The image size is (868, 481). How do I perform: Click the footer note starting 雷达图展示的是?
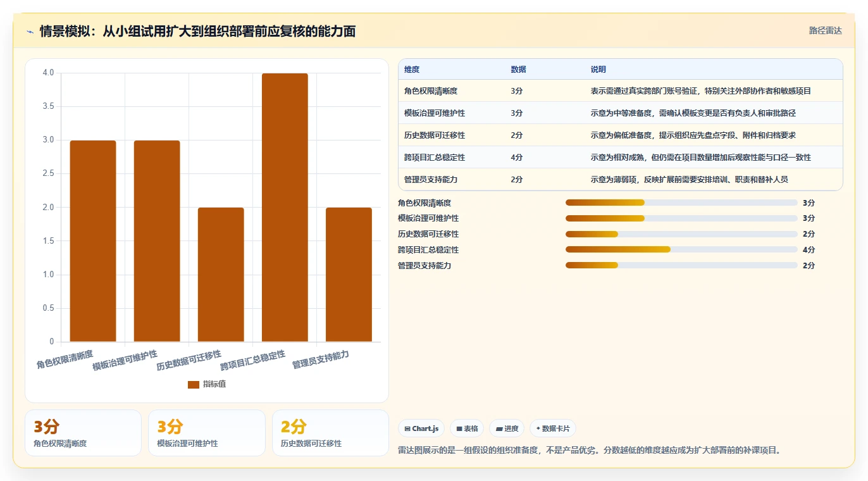[x=590, y=451]
